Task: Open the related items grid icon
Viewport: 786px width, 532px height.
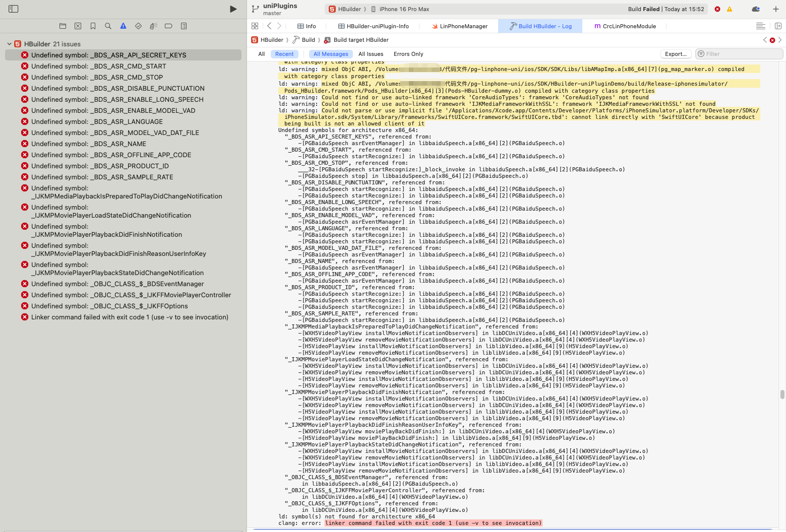Action: [x=255, y=26]
